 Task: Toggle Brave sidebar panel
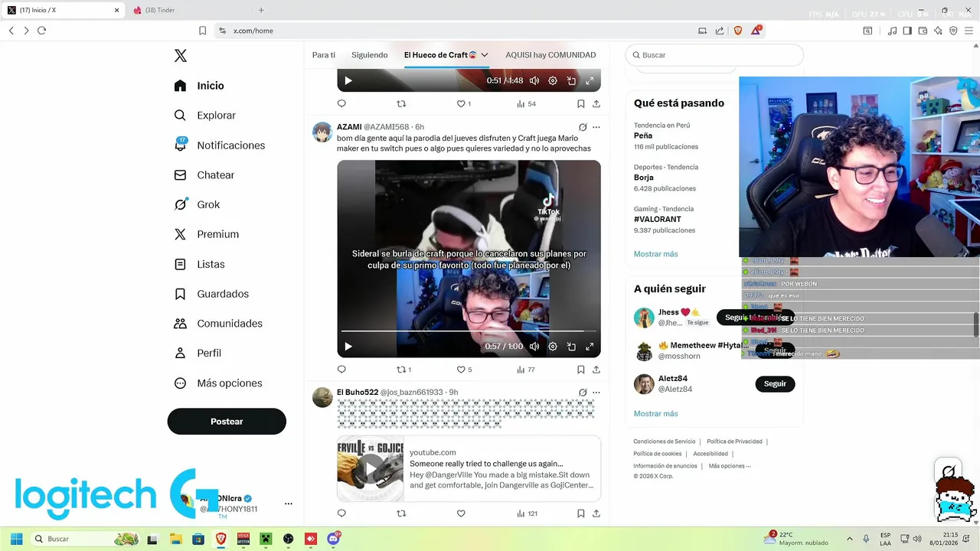point(907,31)
